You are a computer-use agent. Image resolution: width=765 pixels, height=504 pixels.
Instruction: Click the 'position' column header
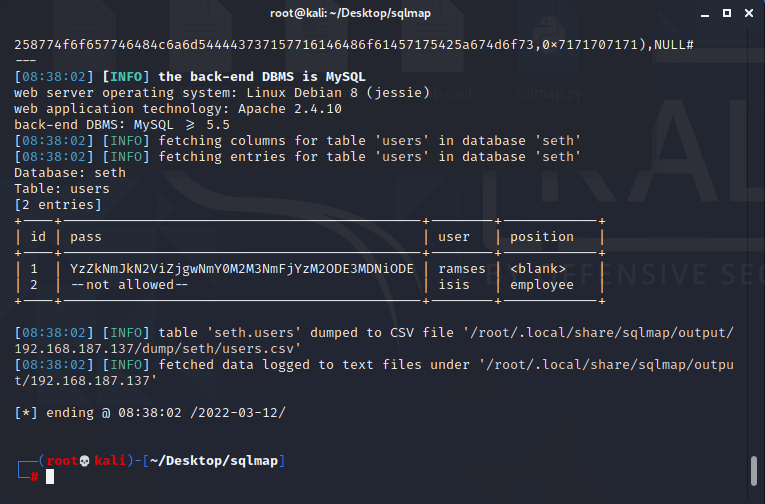tap(542, 237)
